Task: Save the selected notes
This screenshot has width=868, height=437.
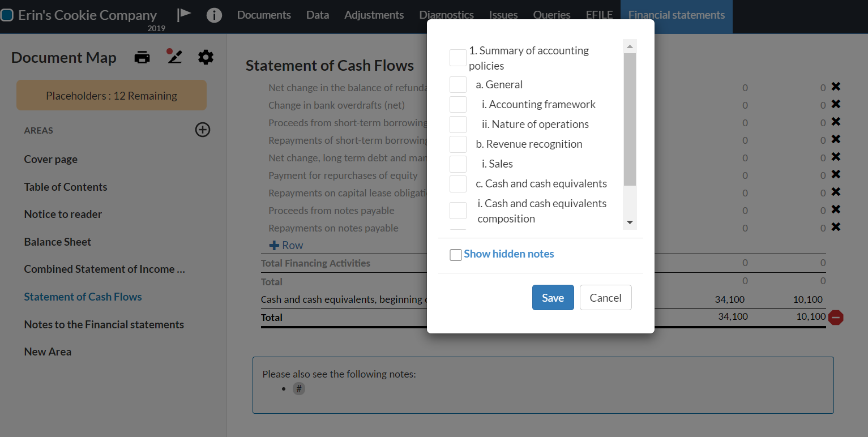Action: tap(553, 297)
